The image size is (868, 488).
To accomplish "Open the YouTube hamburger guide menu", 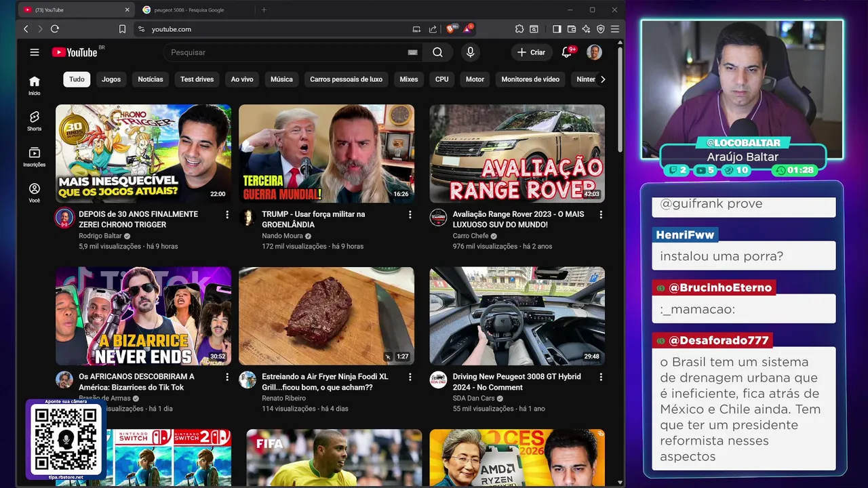I will [x=35, y=52].
